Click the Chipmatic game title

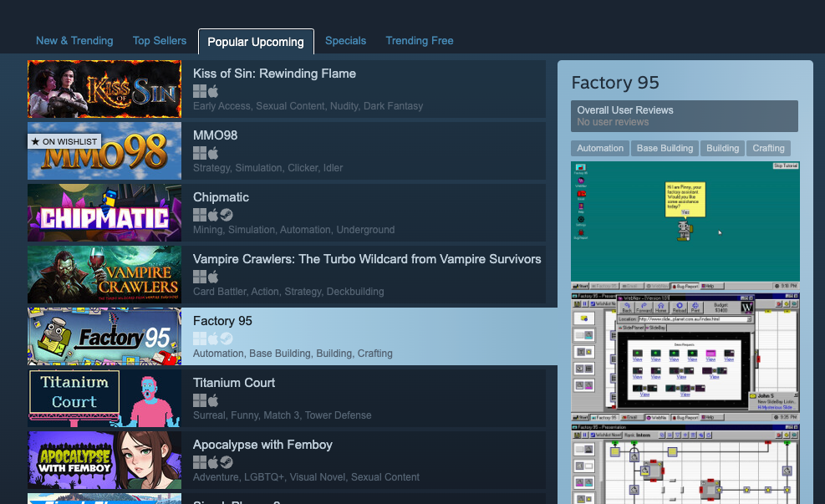point(221,197)
